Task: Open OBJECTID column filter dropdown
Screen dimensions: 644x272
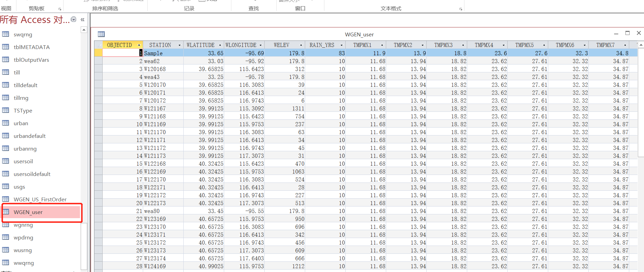Action: [x=139, y=45]
